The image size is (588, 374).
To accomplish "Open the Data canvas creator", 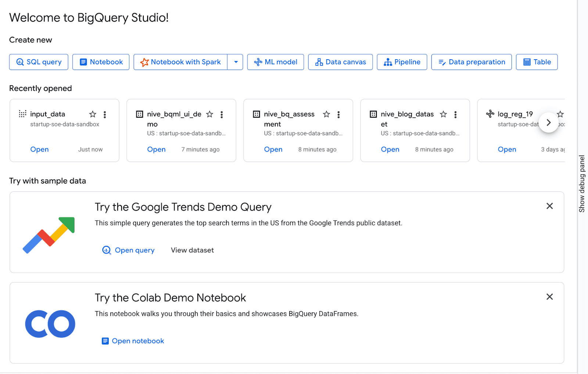I will 340,62.
